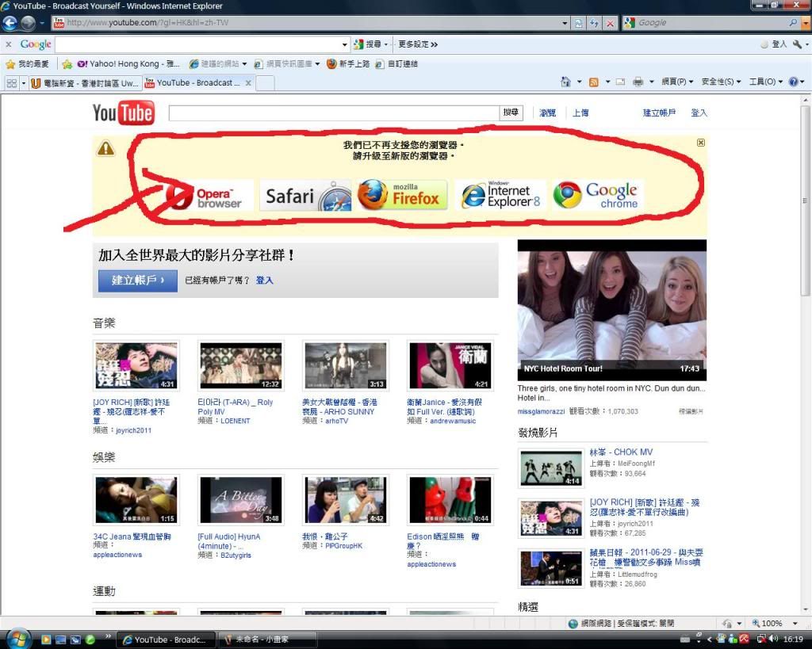Viewport: 812px width, 649px height.
Task: Click the Home icon in IE command bar
Action: (x=565, y=82)
